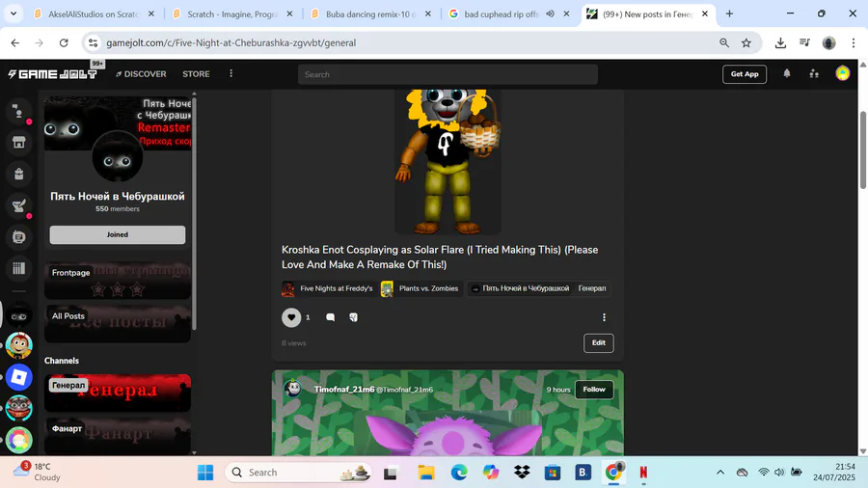The image size is (868, 488).
Task: Mute the bad cuphead rip offs tab
Action: coord(550,14)
